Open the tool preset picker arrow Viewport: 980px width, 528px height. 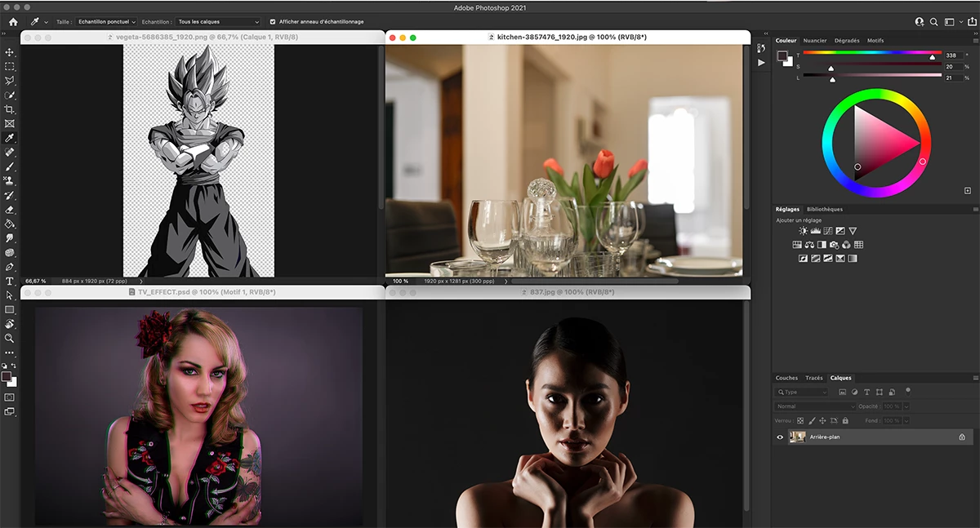[47, 22]
